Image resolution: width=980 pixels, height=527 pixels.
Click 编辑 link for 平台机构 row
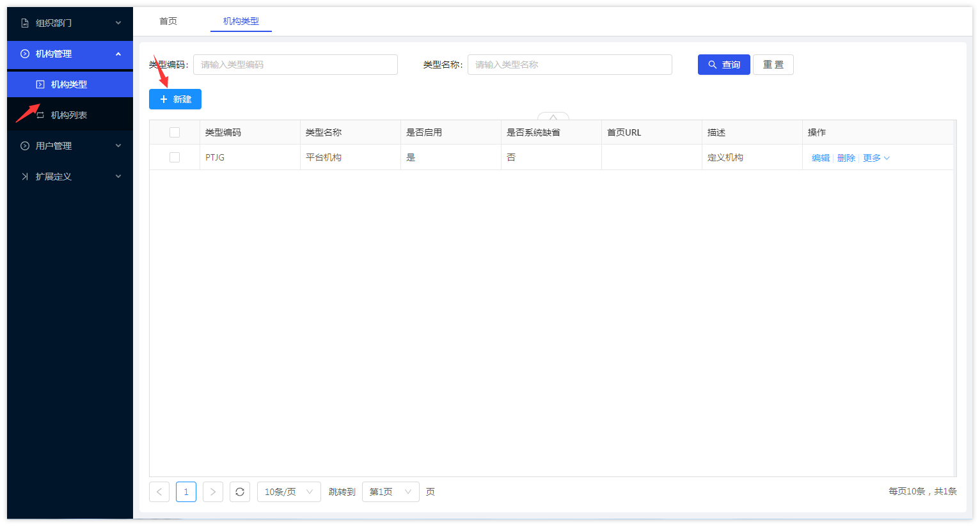[x=821, y=158]
